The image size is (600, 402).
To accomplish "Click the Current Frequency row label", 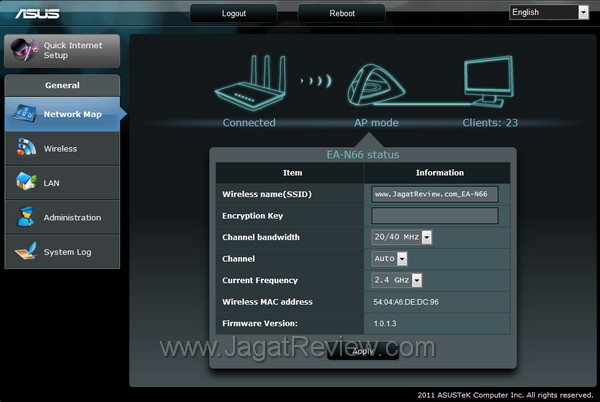I will pyautogui.click(x=260, y=281).
